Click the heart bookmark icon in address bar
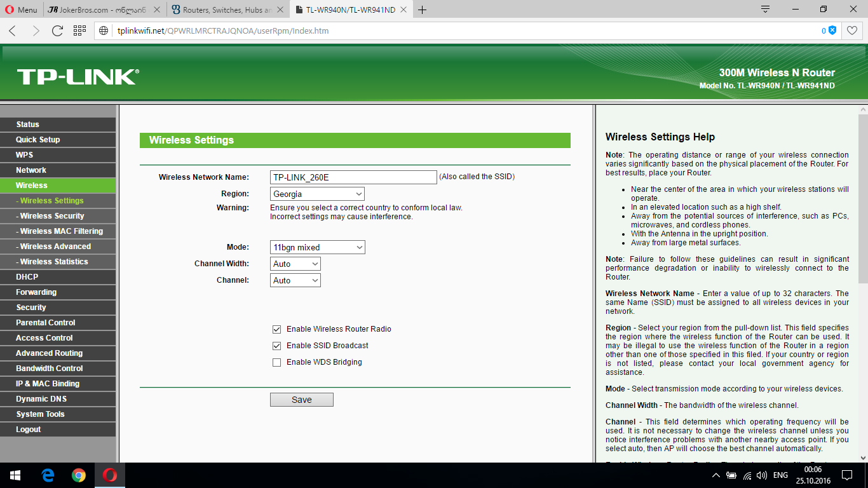 point(851,30)
